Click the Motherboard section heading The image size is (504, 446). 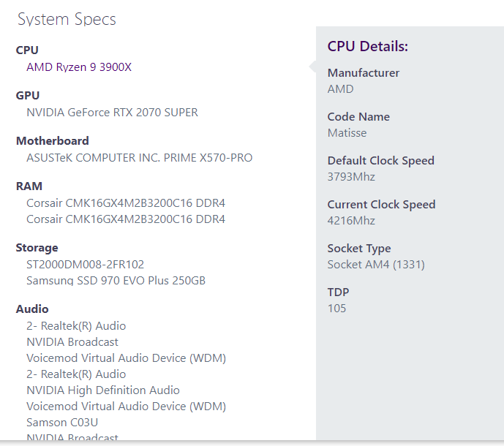tap(53, 141)
